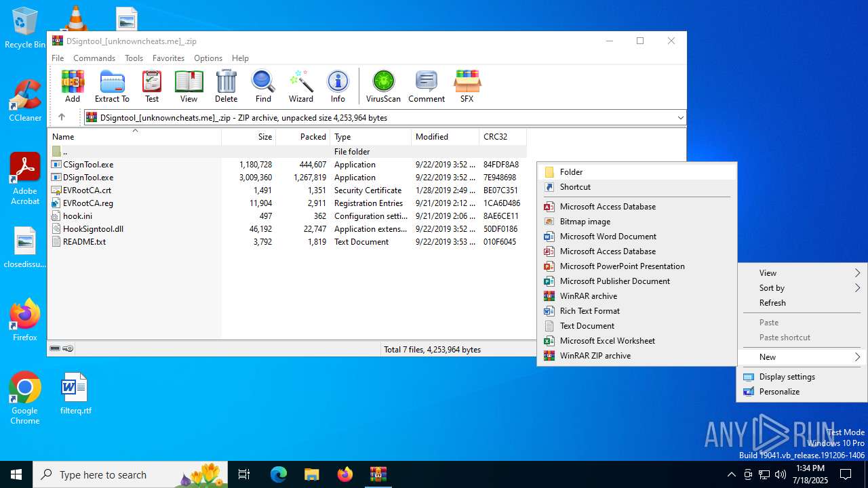Expand the archive path dropdown
Viewport: 868px width, 488px height.
point(680,118)
